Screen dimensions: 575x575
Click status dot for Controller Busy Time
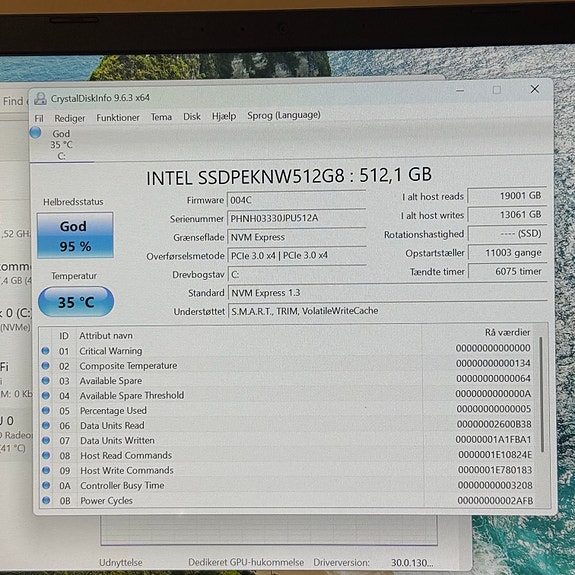tap(46, 485)
